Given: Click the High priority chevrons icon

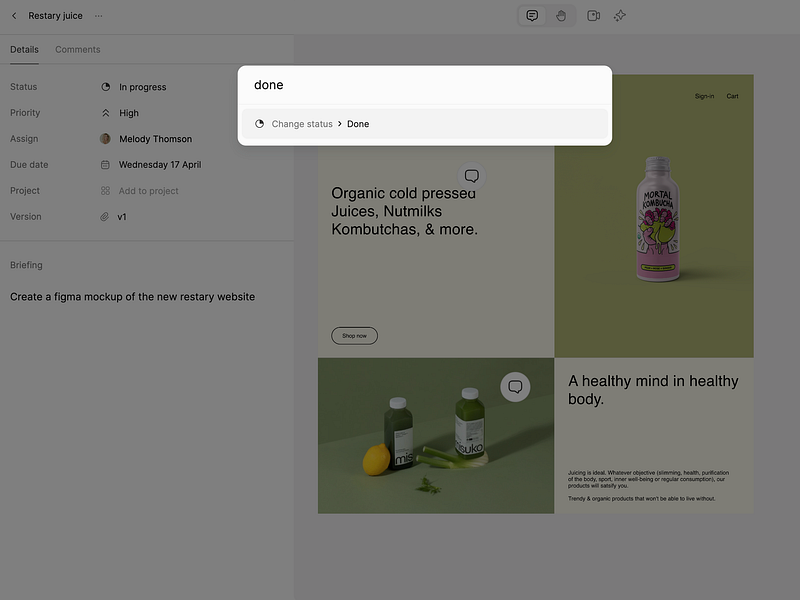Looking at the screenshot, I should point(106,113).
